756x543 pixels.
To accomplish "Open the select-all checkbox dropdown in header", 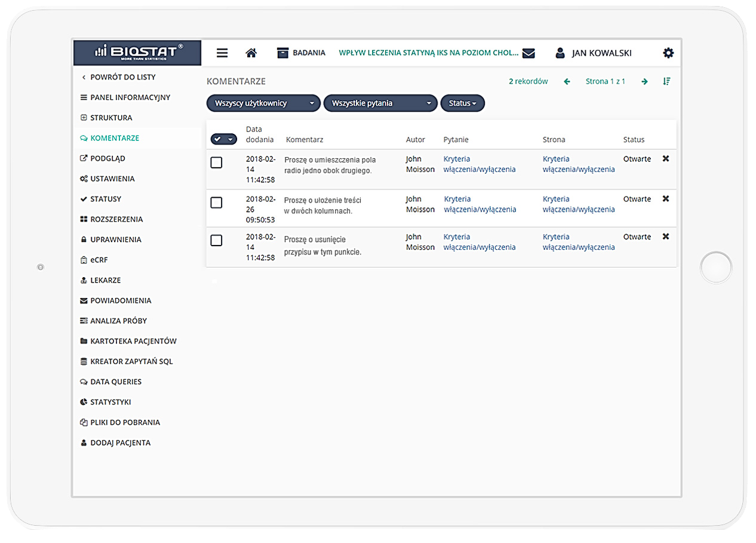I will click(230, 139).
